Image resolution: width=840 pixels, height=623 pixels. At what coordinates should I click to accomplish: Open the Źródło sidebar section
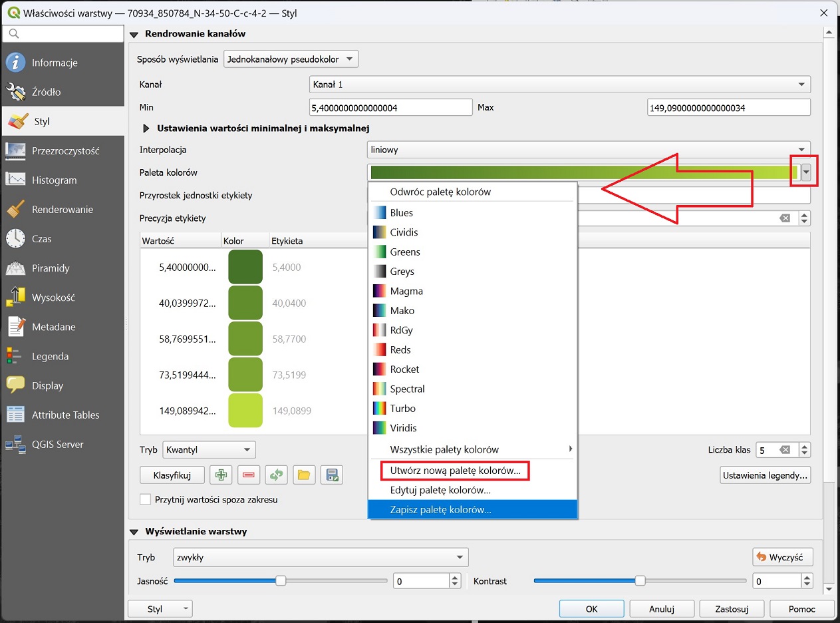click(x=63, y=92)
